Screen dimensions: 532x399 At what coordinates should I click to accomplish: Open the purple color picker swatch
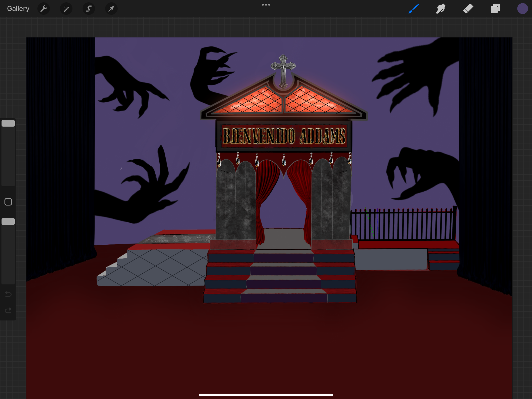tap(522, 9)
